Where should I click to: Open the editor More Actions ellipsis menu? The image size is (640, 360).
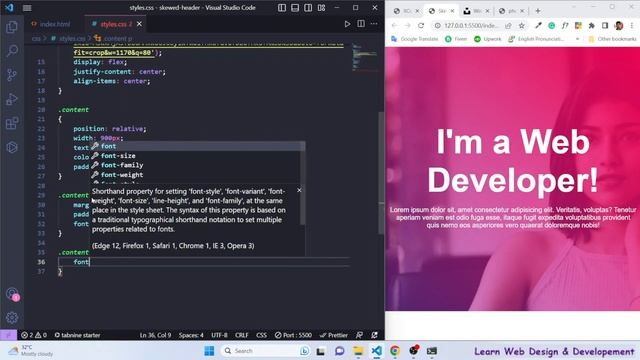[x=374, y=24]
